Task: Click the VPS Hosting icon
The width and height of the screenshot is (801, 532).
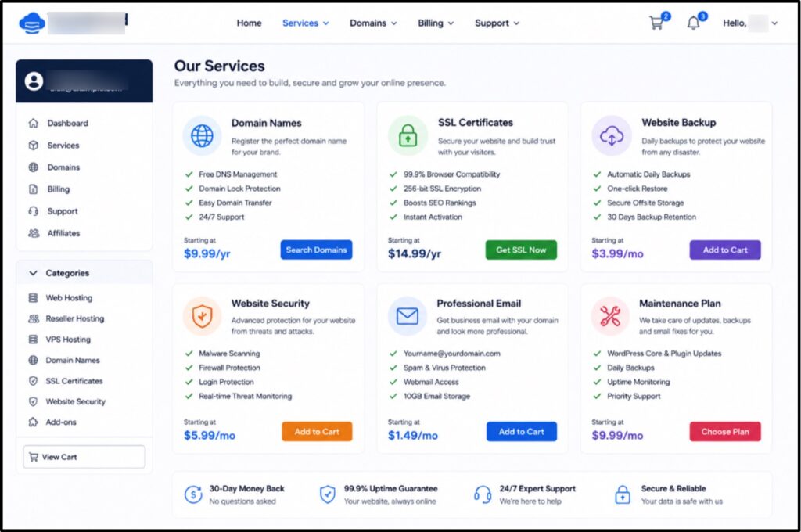Action: 33,340
